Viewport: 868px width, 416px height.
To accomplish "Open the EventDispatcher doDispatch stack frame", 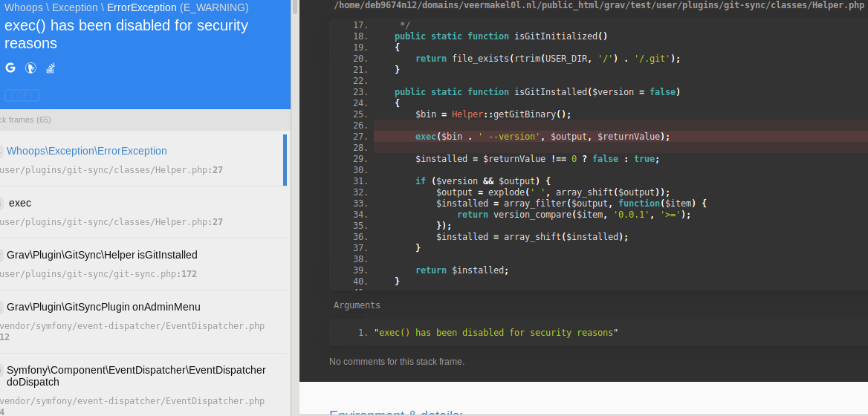I will pos(143,385).
